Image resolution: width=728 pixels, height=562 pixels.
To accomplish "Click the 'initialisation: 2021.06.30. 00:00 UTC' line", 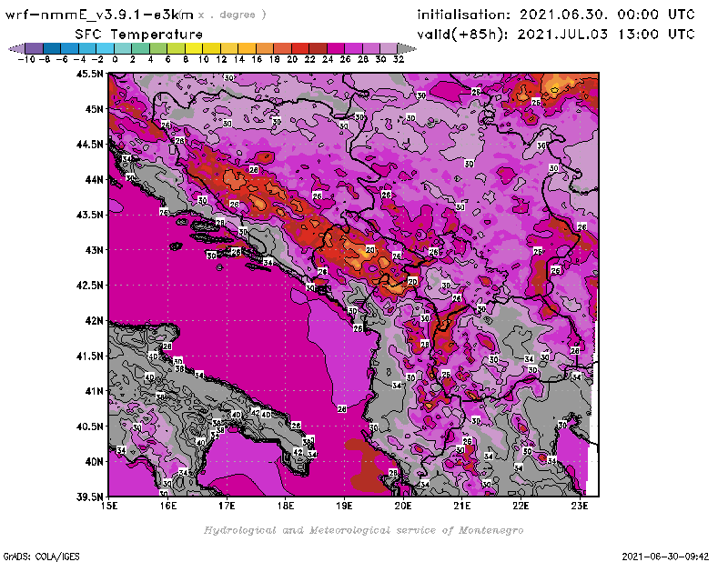I will (556, 15).
